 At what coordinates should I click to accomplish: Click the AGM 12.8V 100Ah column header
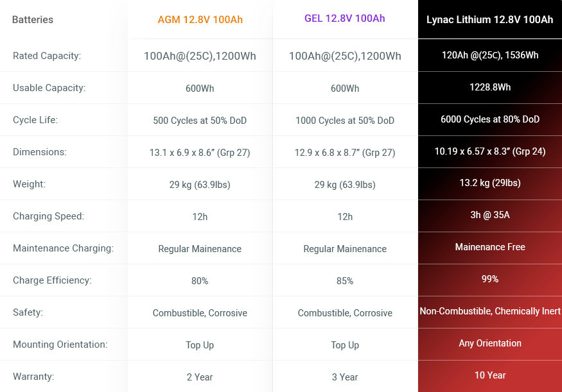(200, 19)
